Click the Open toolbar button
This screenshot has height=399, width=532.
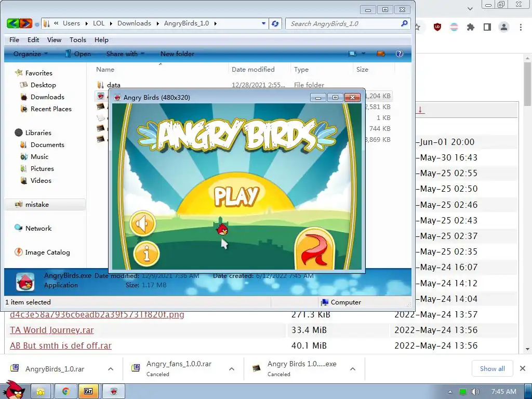point(78,54)
